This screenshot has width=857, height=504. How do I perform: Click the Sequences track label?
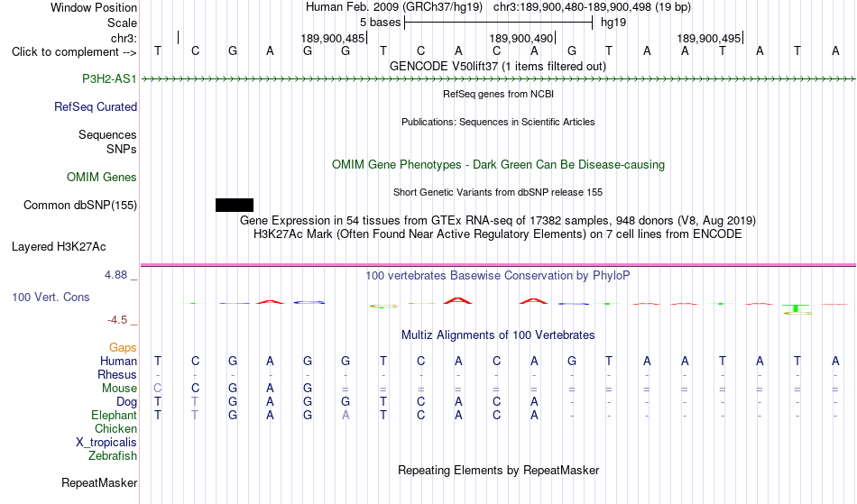[107, 135]
